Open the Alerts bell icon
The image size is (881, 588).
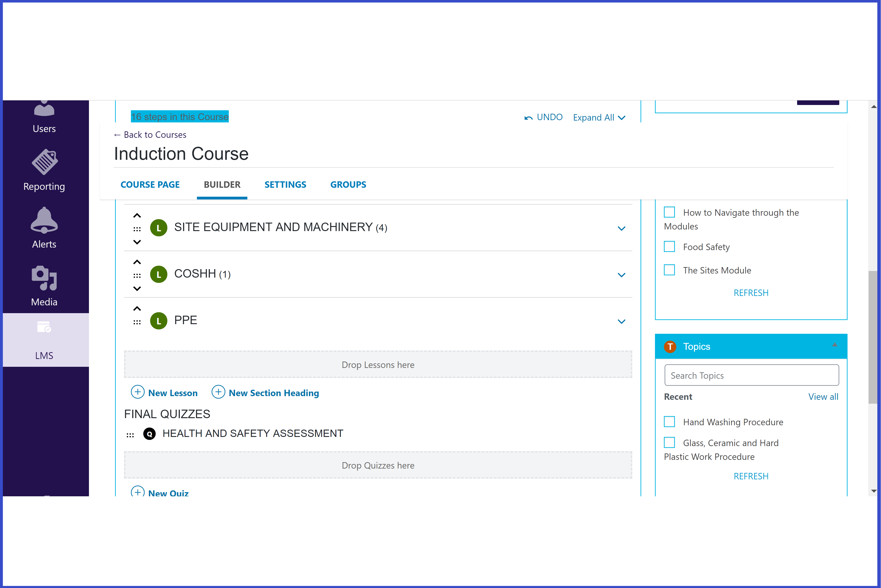(44, 220)
